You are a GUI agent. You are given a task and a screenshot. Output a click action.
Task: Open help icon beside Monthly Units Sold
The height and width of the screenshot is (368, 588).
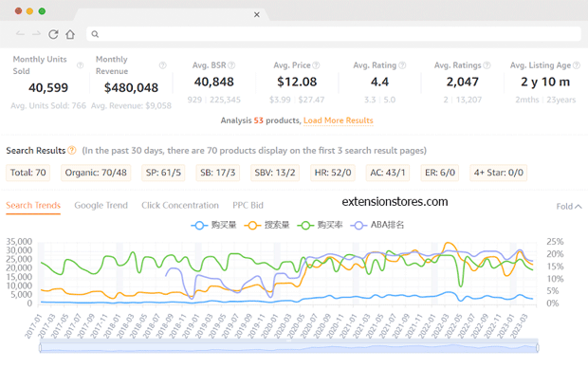pos(80,65)
